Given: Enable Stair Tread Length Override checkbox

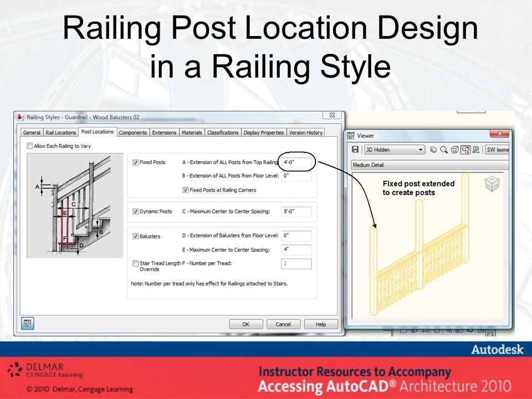Looking at the screenshot, I should pyautogui.click(x=135, y=263).
